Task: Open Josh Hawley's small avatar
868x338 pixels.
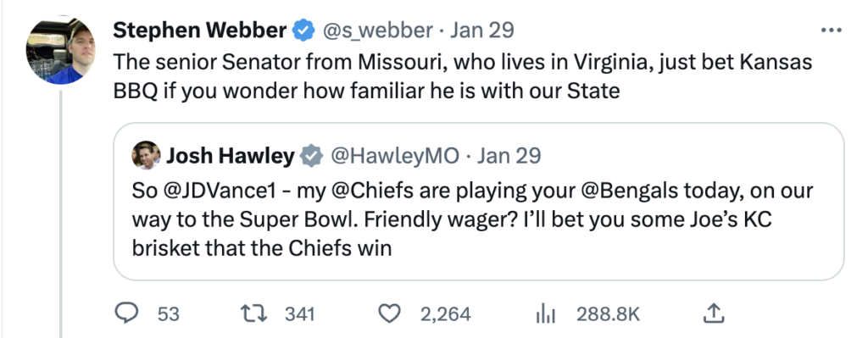Action: [x=146, y=156]
